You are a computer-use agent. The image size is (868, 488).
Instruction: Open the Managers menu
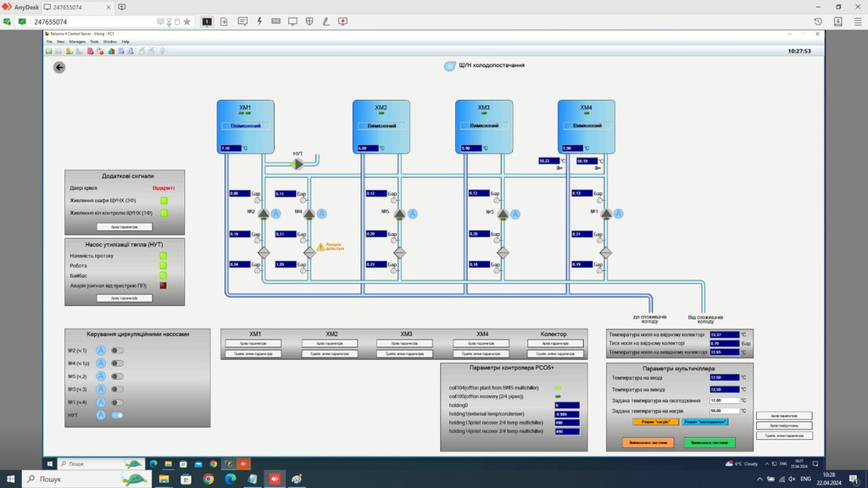(x=77, y=42)
